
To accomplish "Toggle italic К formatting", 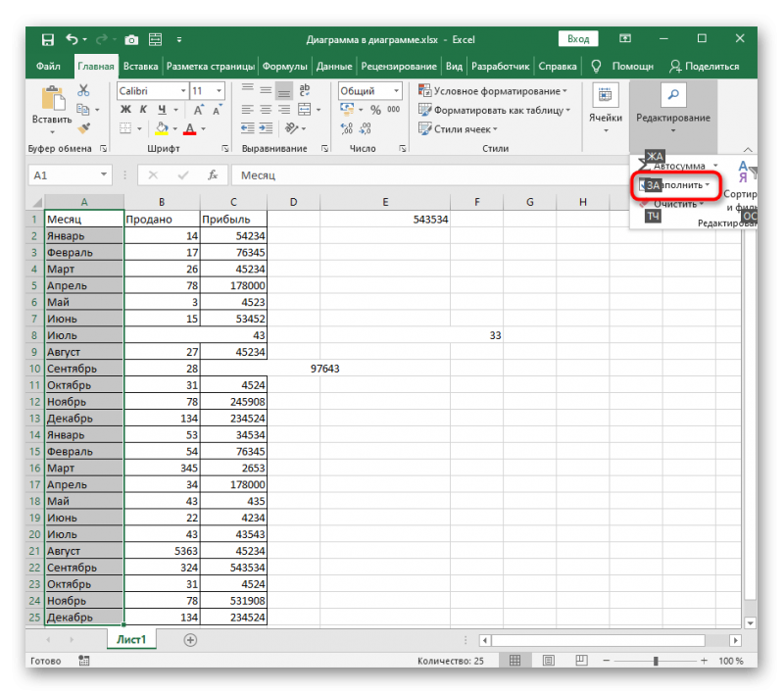I will (143, 109).
